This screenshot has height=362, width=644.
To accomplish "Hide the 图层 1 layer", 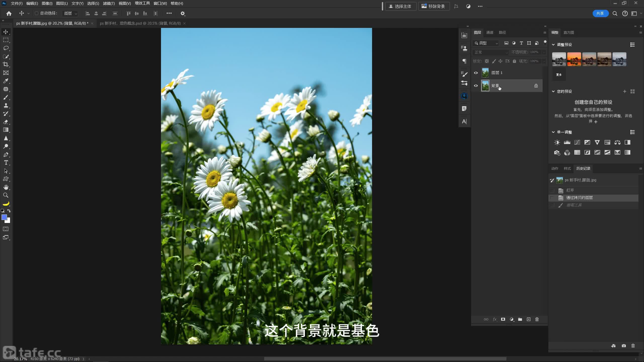I will (x=476, y=73).
